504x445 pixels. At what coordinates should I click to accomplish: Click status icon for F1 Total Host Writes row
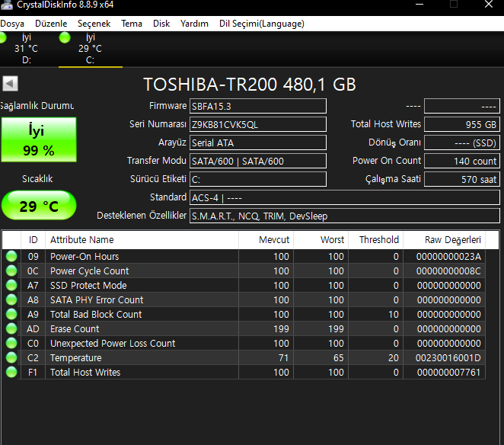click(x=11, y=373)
